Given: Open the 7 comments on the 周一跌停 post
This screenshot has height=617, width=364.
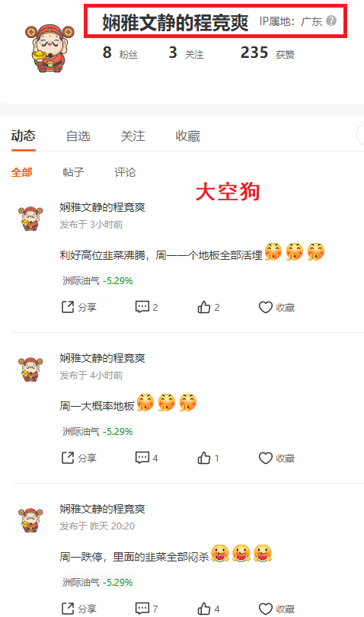Looking at the screenshot, I should coord(146,609).
